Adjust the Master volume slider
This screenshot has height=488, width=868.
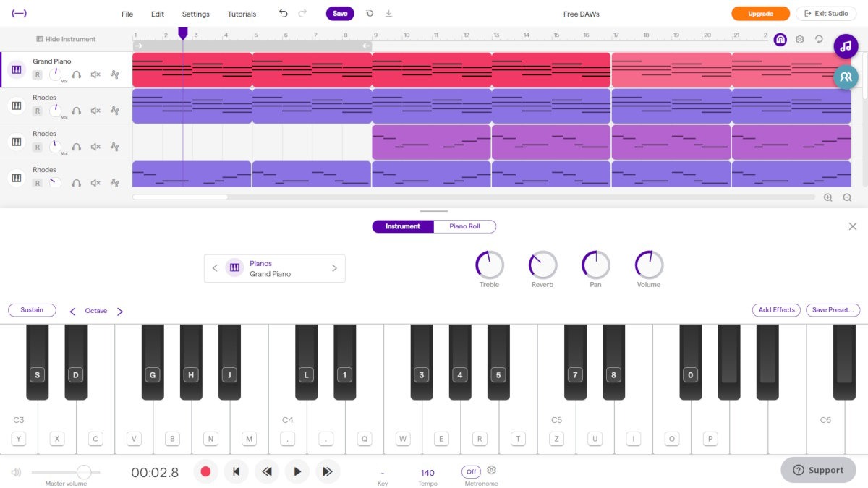point(84,471)
